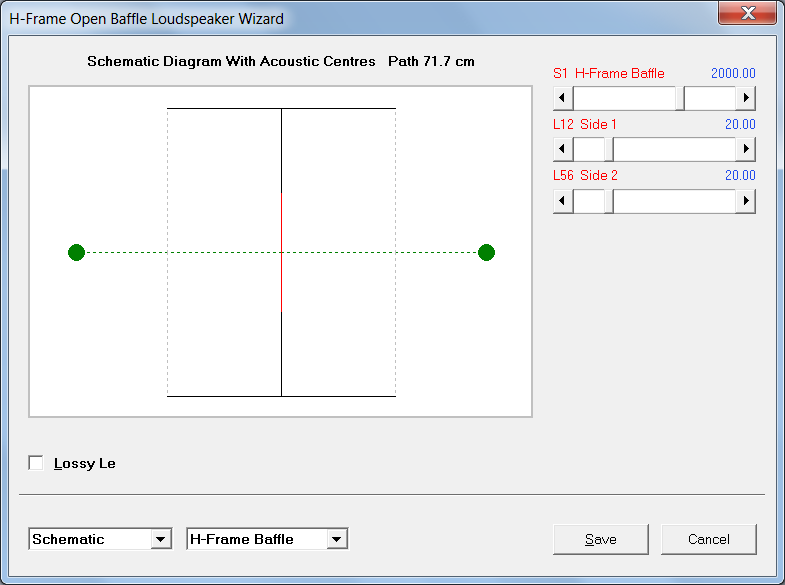785x585 pixels.
Task: Click the L12 Side 1 label
Action: tap(585, 124)
